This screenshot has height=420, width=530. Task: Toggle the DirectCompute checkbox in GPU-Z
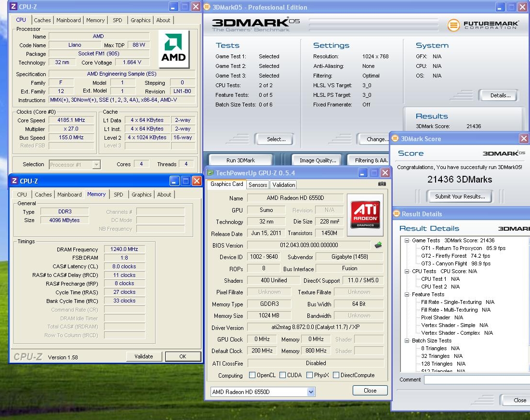tap(336, 375)
